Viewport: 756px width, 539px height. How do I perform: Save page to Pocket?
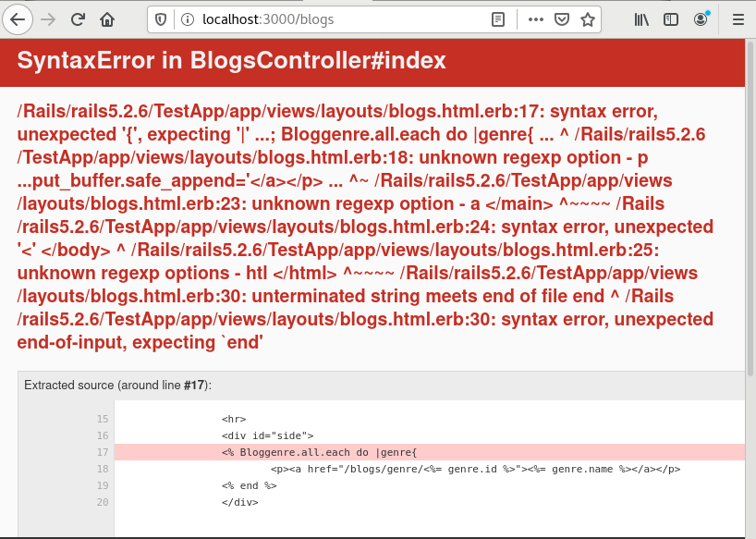[x=562, y=19]
